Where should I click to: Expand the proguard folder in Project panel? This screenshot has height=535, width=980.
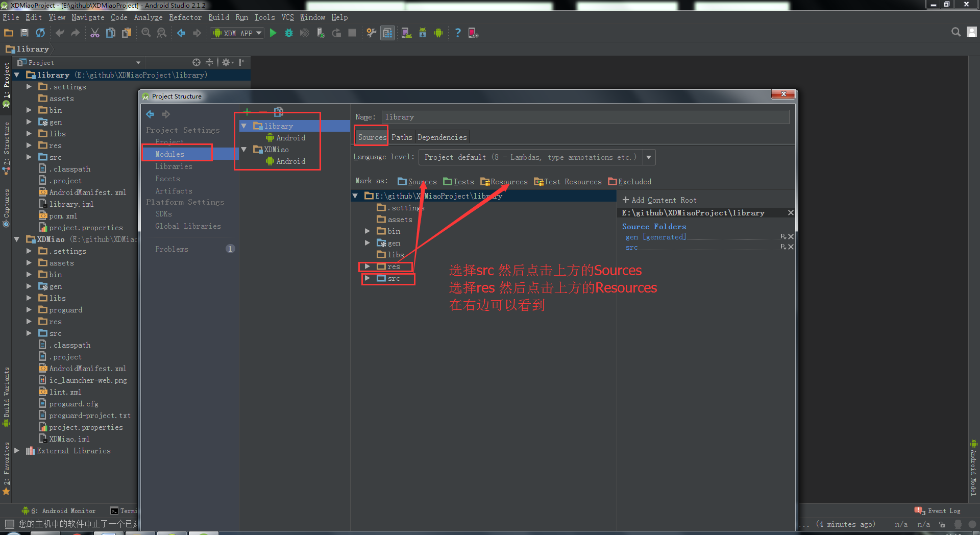[x=29, y=310]
